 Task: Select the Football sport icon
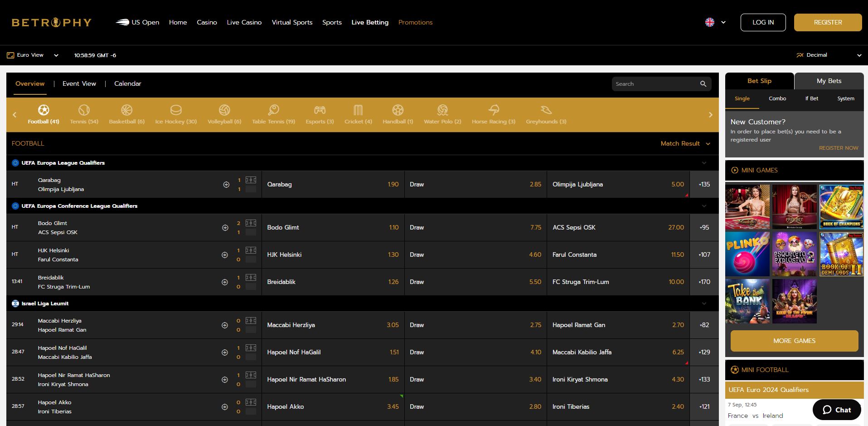[x=44, y=110]
